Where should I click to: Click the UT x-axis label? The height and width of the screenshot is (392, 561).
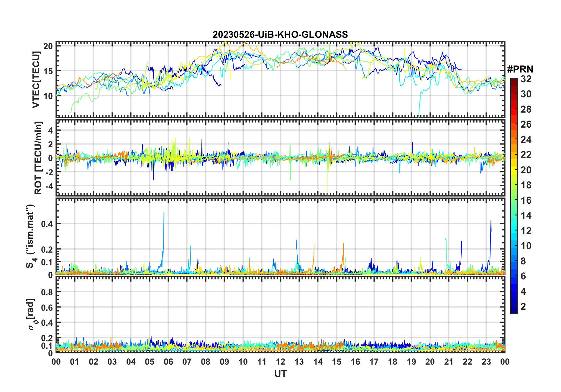coord(280,374)
